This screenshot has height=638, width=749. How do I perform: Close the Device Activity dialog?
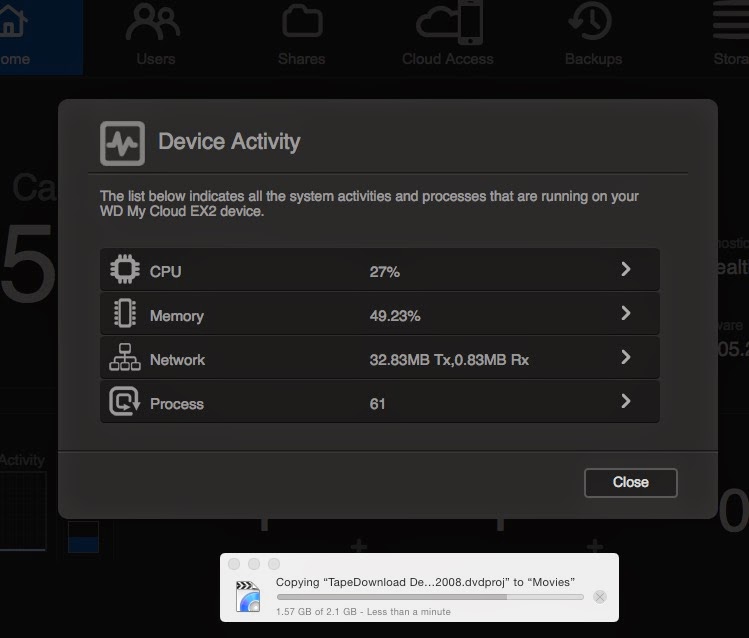631,483
